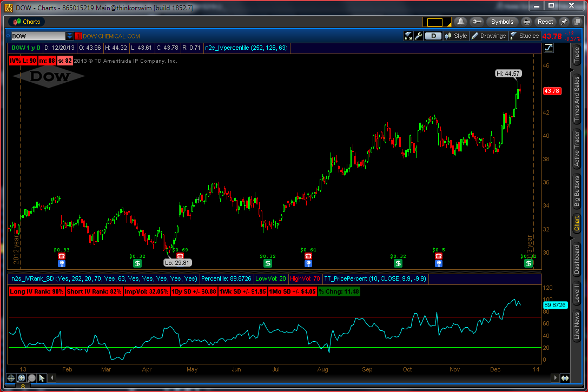
Task: Open the yellow color link selector box
Action: (x=437, y=22)
